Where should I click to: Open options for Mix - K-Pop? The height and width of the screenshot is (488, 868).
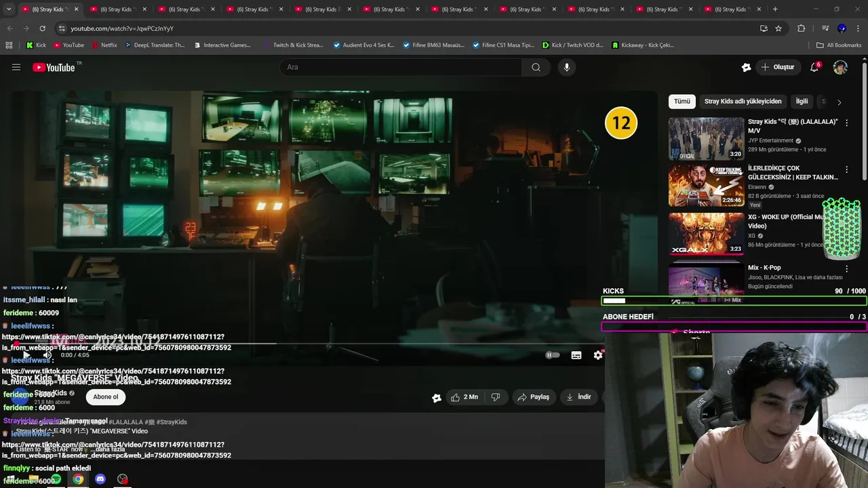coord(846,269)
